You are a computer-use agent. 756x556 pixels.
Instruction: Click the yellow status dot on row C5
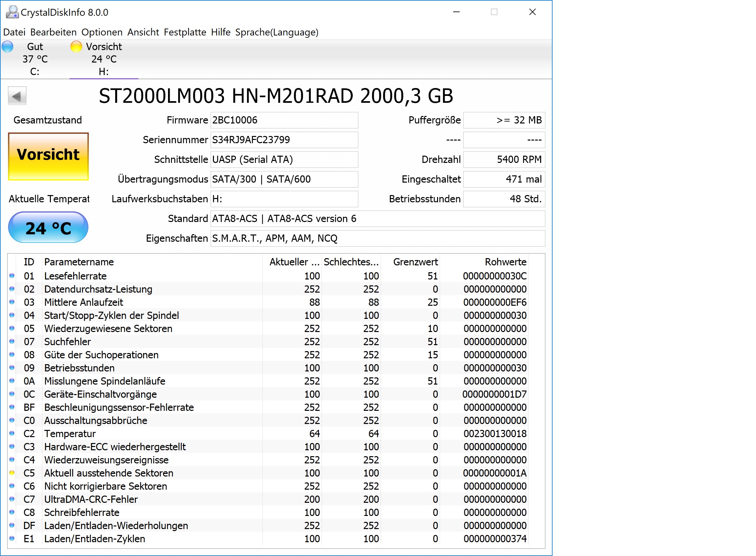click(x=12, y=473)
